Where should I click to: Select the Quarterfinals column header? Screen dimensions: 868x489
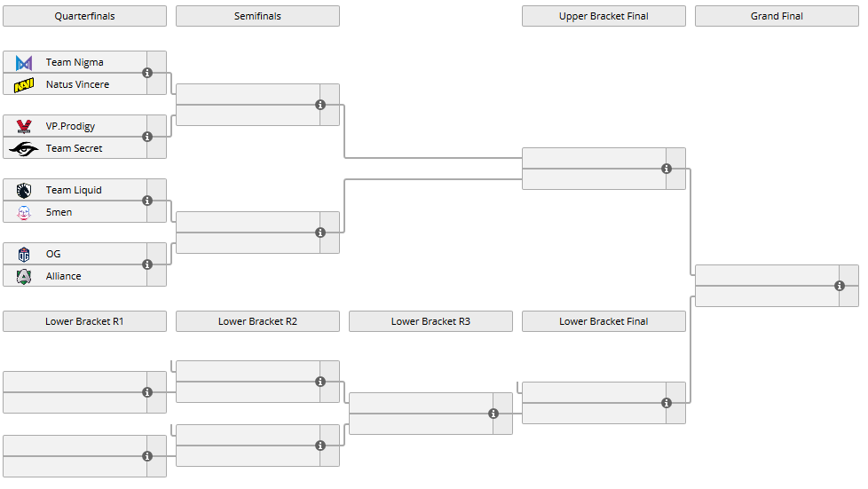tap(84, 16)
